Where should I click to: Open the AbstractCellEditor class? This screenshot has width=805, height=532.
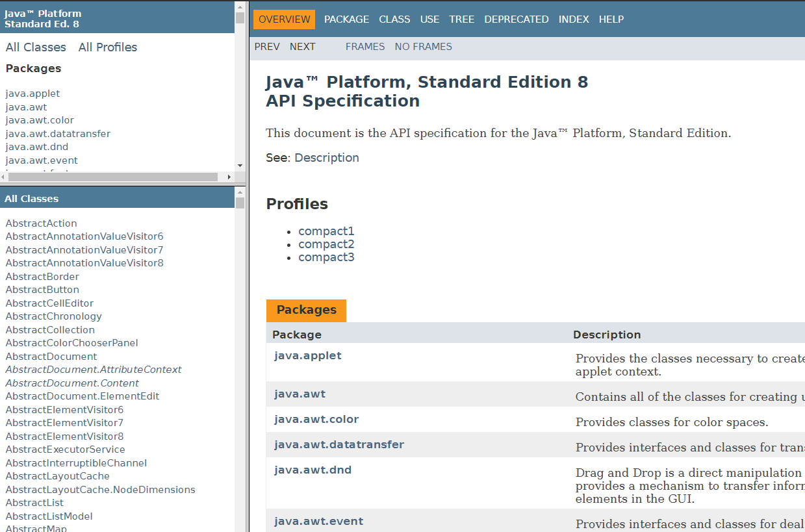[x=49, y=303]
